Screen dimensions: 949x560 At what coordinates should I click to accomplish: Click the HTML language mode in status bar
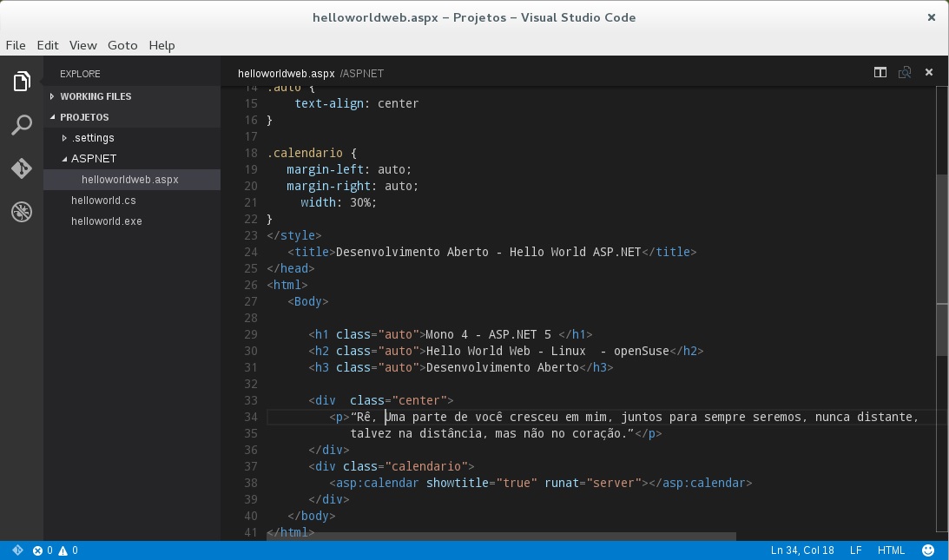(x=891, y=550)
